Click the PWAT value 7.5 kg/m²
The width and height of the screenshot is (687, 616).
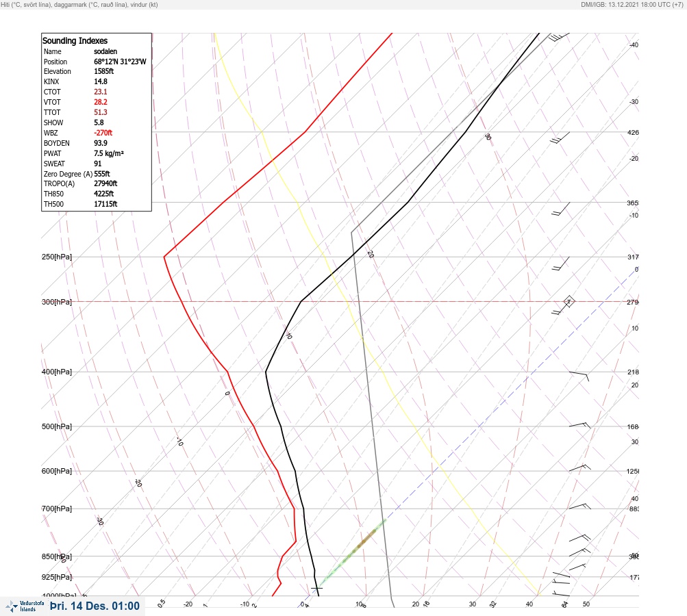tap(109, 153)
